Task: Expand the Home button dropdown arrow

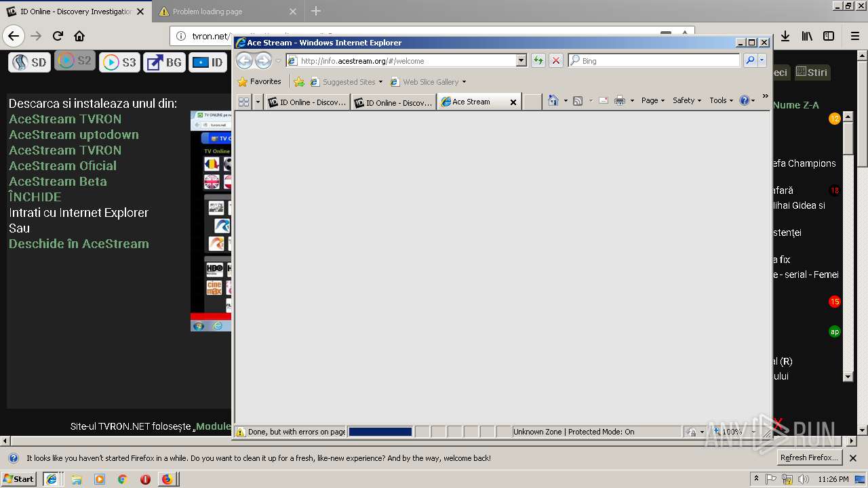Action: coord(565,100)
